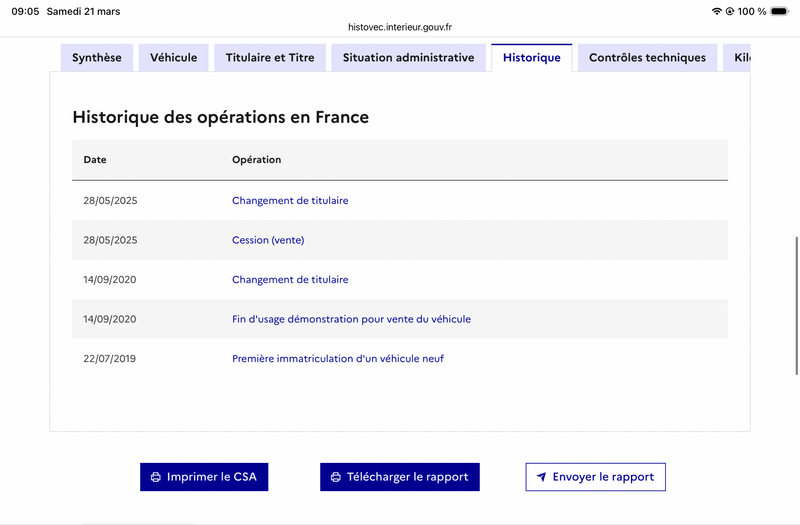Click the printer icon on Imprimer le CSA
Screen dimensions: 800x525
pos(155,477)
